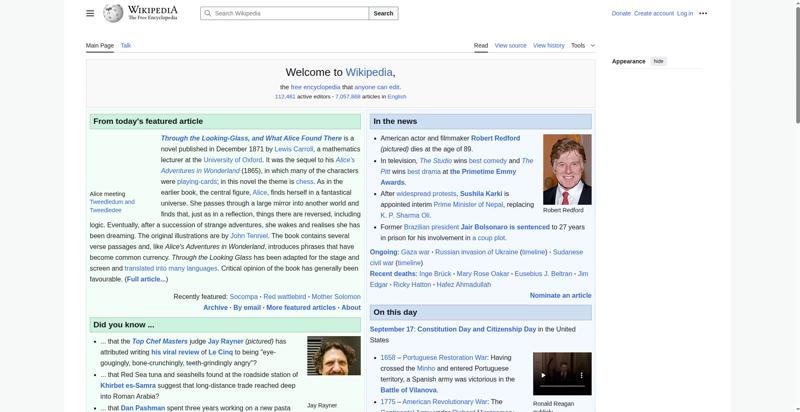Viewport: 800px width, 412px height.
Task: Click the 'September 17' link
Action: pos(391,329)
